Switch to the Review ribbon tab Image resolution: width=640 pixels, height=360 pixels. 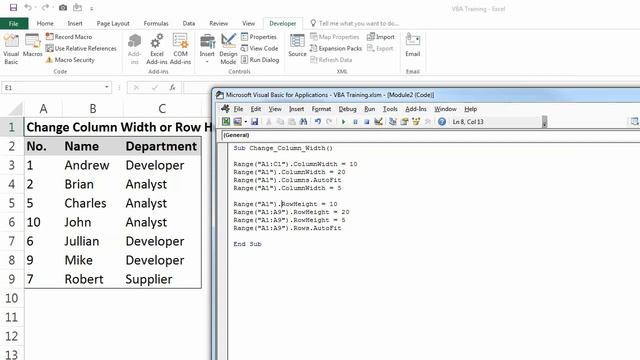[x=218, y=23]
